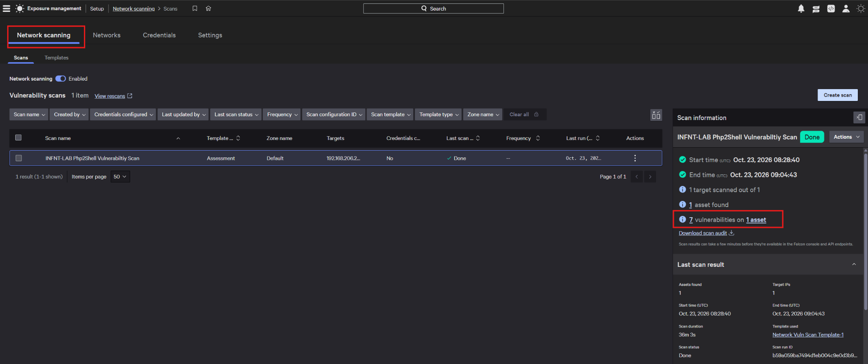Collapse the Last scan result section
868x364 pixels.
pyautogui.click(x=854, y=264)
